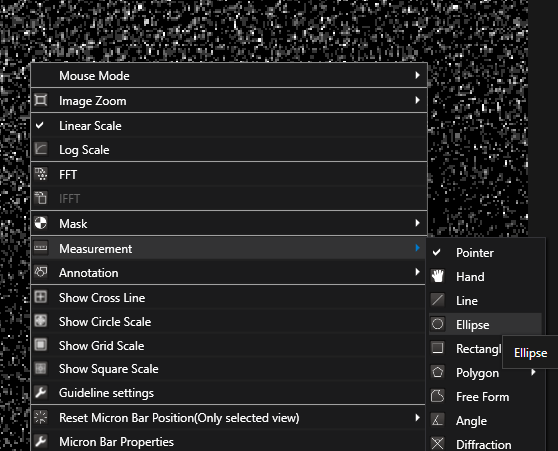This screenshot has width=558, height=451.
Task: Toggle the Linear Scale checkmark
Action: click(x=40, y=125)
